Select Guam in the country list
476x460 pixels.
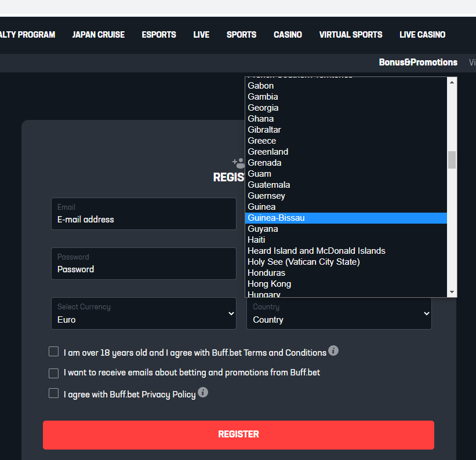coord(346,174)
